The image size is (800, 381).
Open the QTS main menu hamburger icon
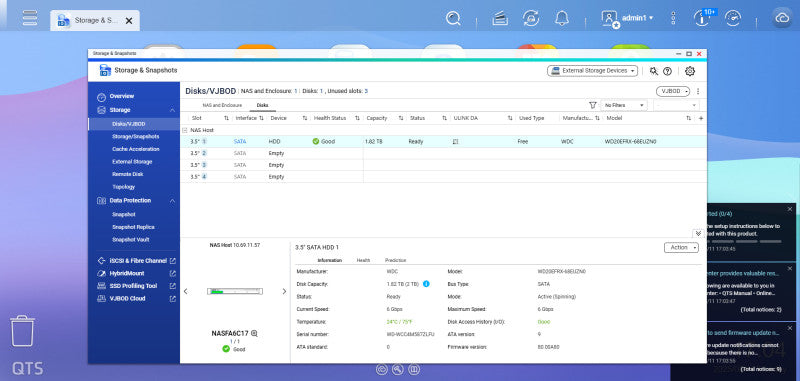coord(30,17)
